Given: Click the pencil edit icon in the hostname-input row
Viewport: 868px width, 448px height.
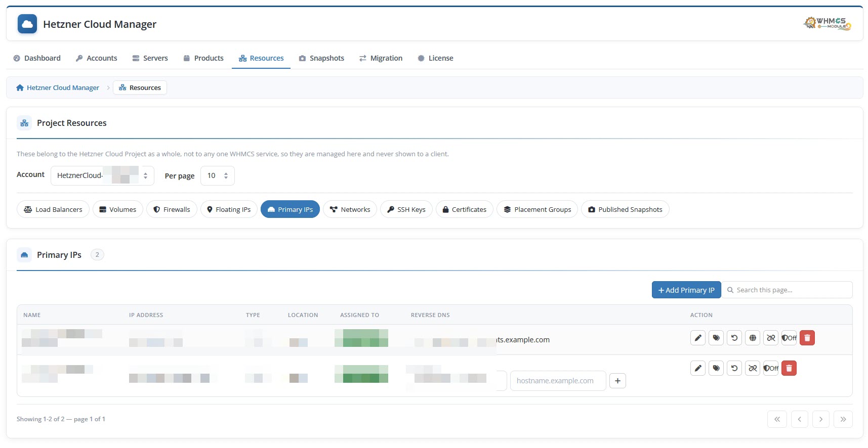Looking at the screenshot, I should click(698, 368).
